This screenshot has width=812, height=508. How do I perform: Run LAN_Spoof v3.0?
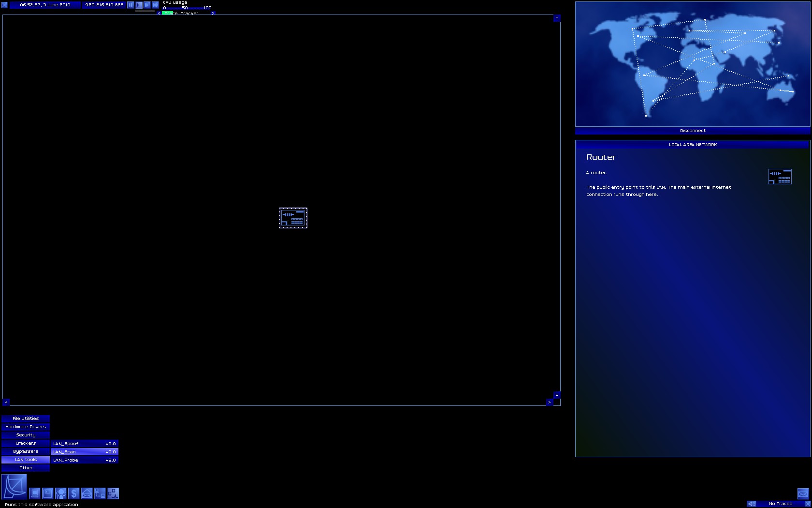click(85, 444)
